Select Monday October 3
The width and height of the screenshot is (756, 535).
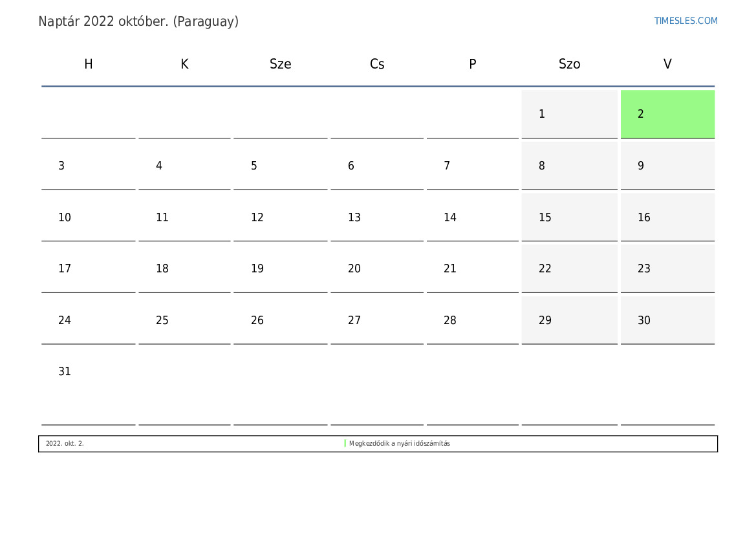click(88, 166)
